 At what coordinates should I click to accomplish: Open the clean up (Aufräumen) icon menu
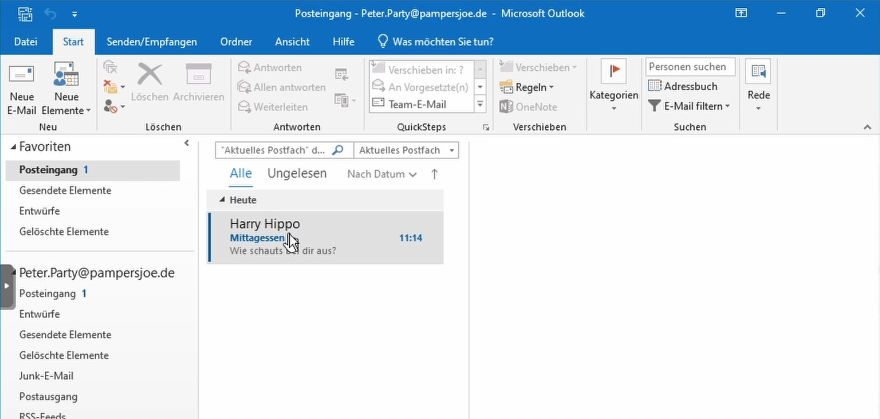pos(113,86)
